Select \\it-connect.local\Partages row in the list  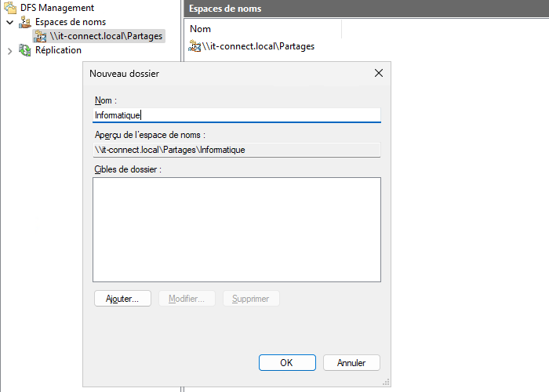tap(258, 46)
